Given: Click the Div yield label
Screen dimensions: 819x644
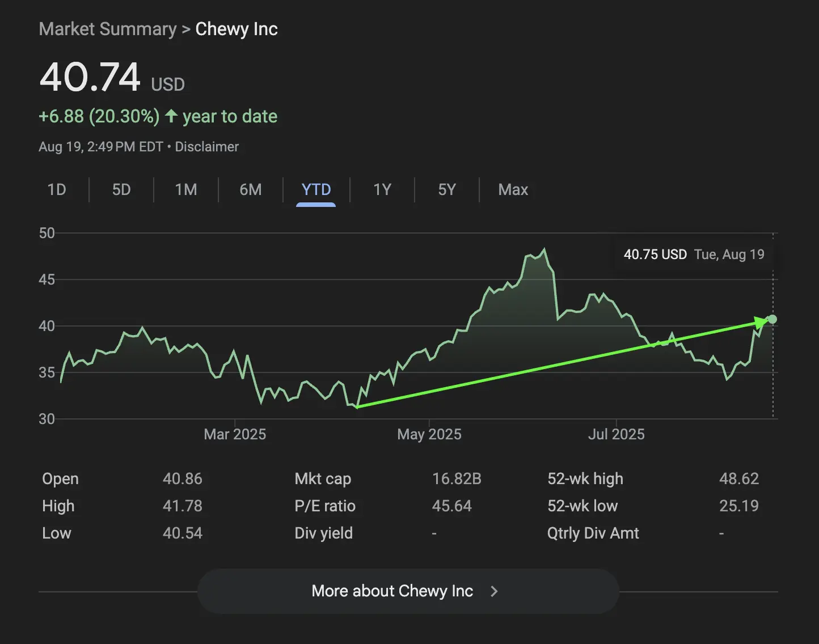Looking at the screenshot, I should 323,533.
